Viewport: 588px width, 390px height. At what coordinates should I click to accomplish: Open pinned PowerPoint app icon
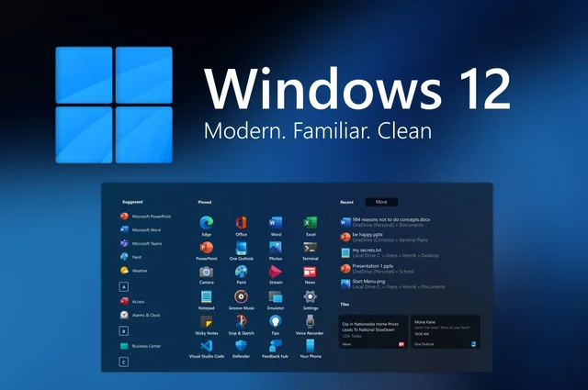point(206,251)
